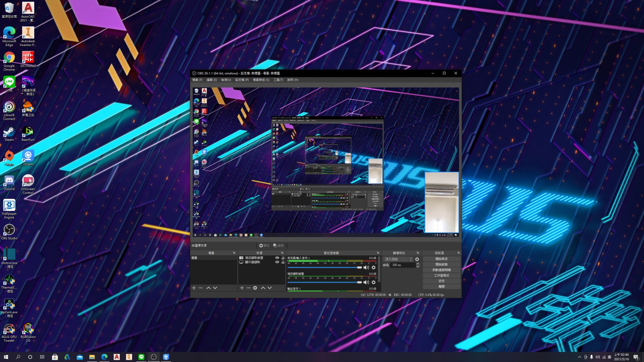644x362 pixels.
Task: Add a new source with plus icon
Action: pyautogui.click(x=242, y=288)
